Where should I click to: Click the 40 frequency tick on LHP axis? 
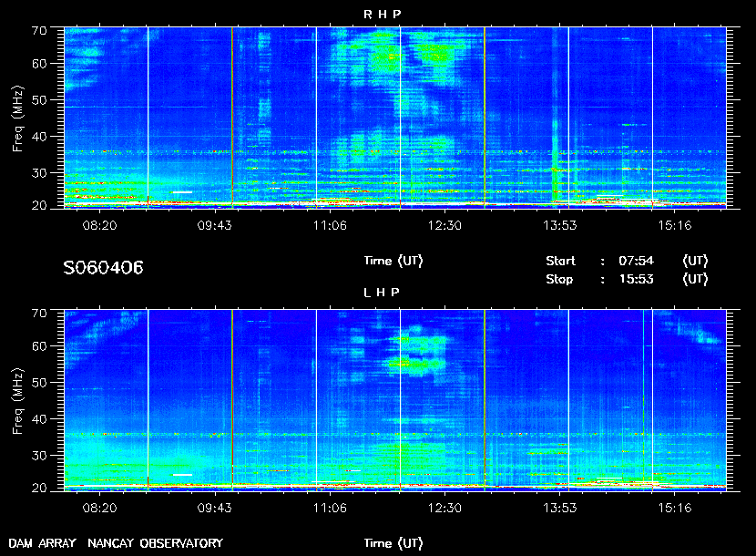tap(39, 419)
